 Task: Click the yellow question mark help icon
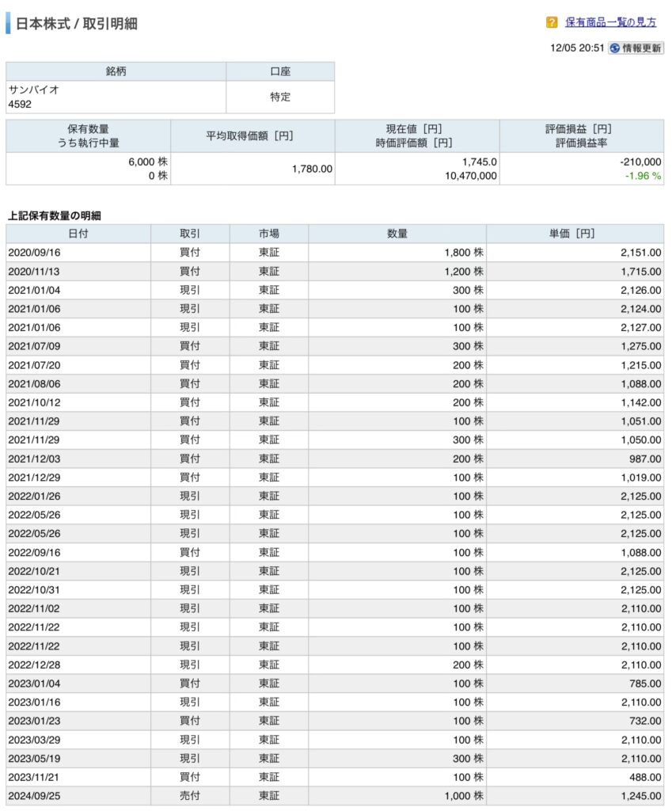click(x=552, y=22)
